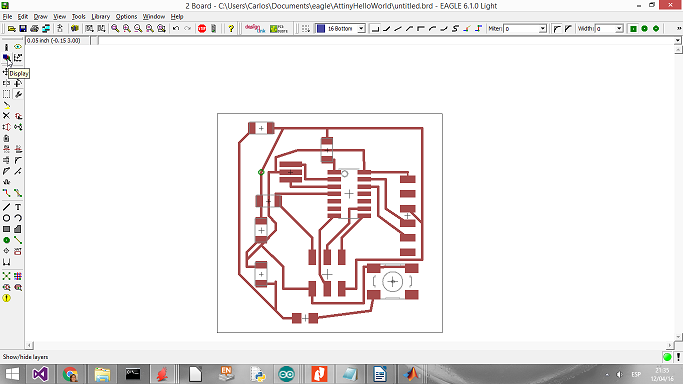Select the round via shape
This screenshot has height=384, width=683.
(x=645, y=29)
